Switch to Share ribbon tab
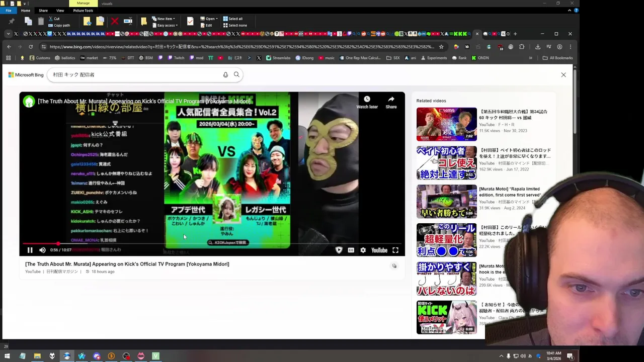This screenshot has width=644, height=362. pyautogui.click(x=43, y=11)
